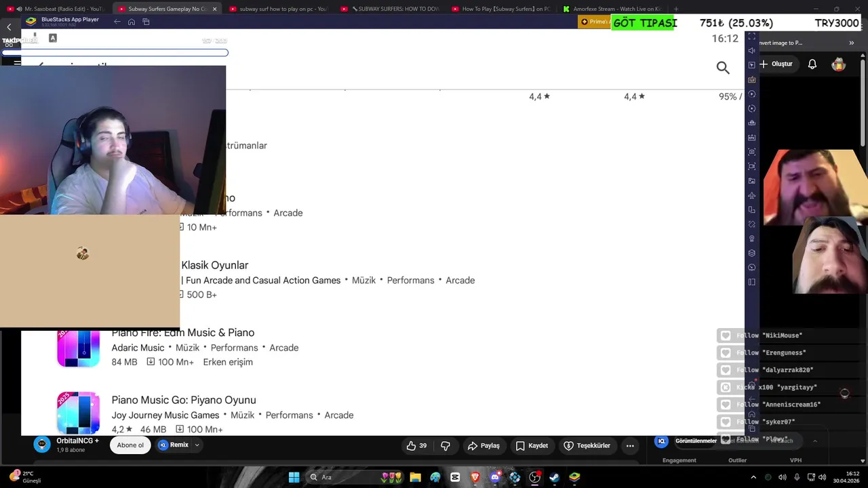Screen dimensions: 868x488
Task: Click BlueStacks screen record icon
Action: point(751,166)
